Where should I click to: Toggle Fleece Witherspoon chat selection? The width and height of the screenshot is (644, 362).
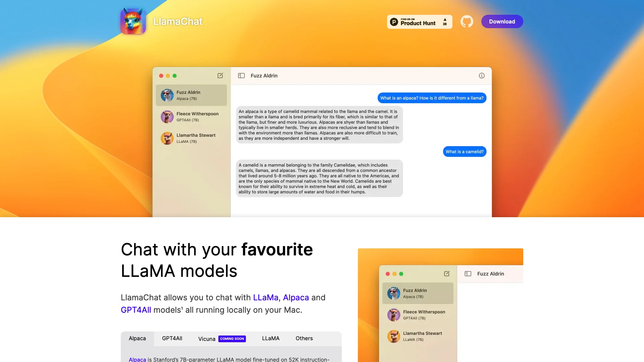pos(193,116)
